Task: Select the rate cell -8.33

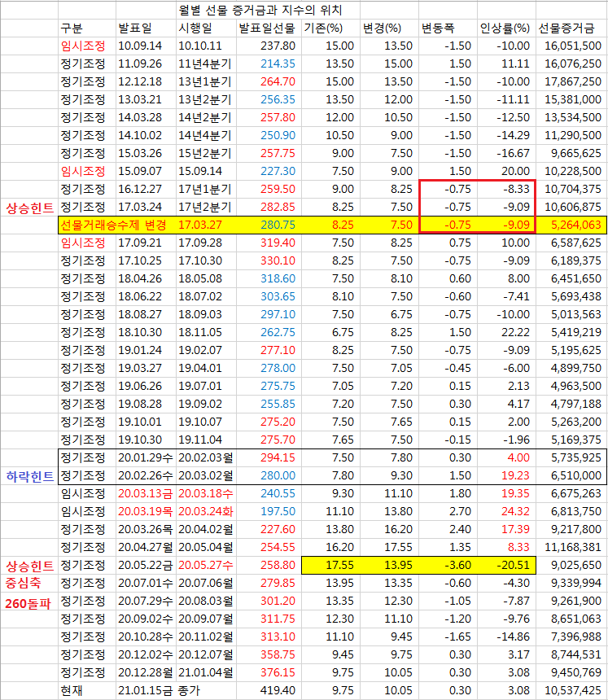Action: click(517, 189)
